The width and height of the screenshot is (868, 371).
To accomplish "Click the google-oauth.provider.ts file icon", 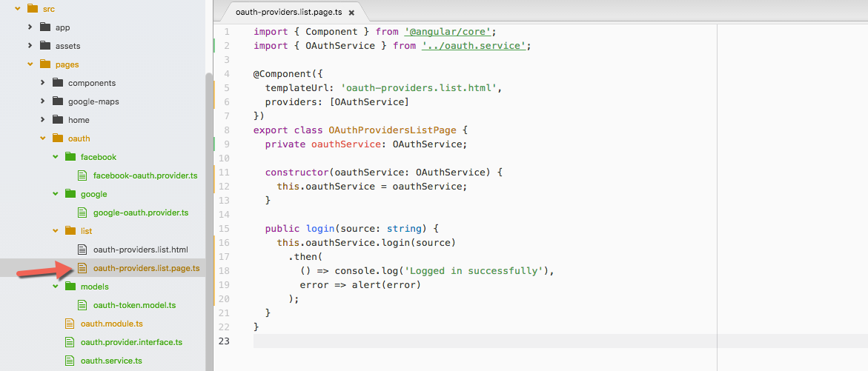I will [x=82, y=213].
